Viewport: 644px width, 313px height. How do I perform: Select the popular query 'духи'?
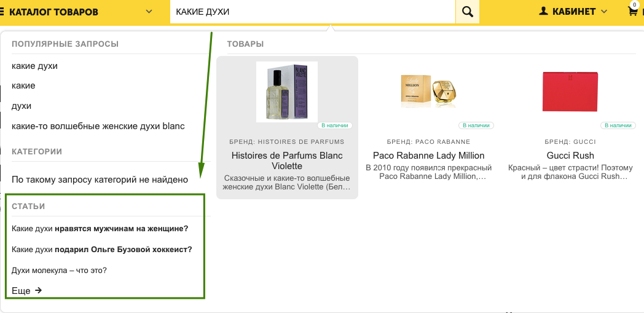coord(22,106)
